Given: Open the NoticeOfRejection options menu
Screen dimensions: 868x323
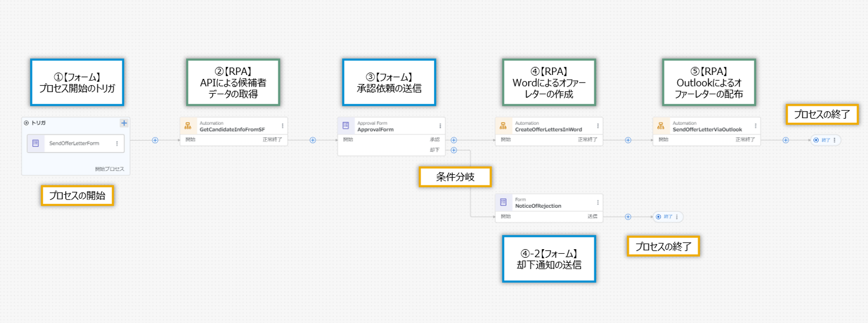Looking at the screenshot, I should [598, 202].
